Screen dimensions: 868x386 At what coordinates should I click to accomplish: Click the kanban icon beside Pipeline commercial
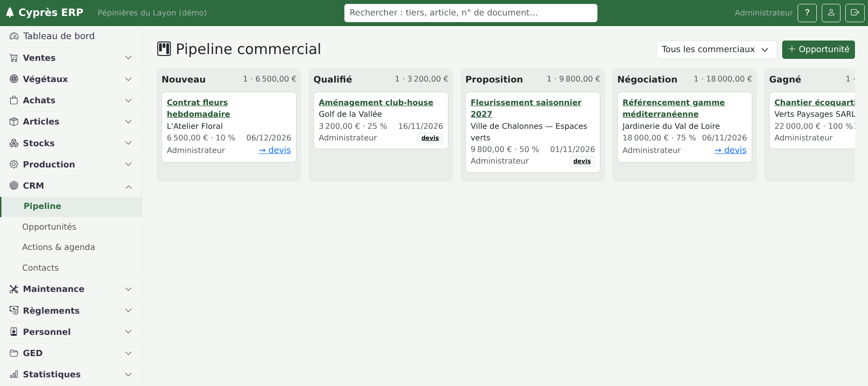point(164,49)
